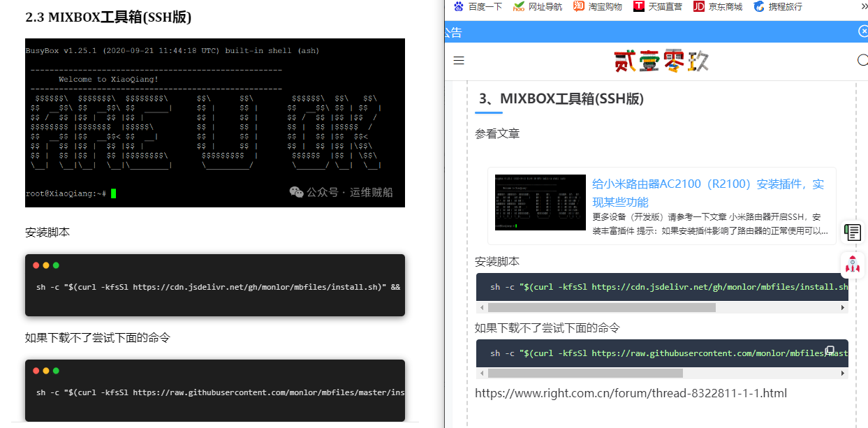Open the 京东商城 bookmark
The width and height of the screenshot is (868, 428).
tap(718, 7)
